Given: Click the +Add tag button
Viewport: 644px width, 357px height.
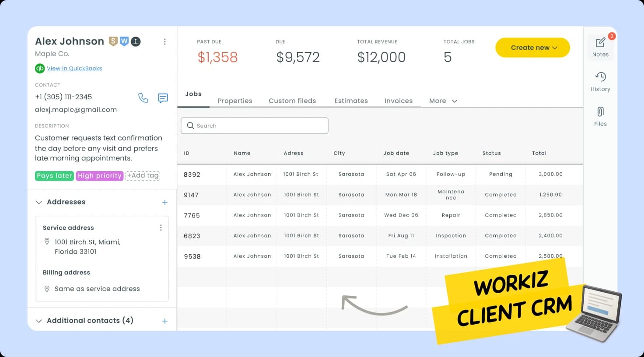Looking at the screenshot, I should 143,175.
